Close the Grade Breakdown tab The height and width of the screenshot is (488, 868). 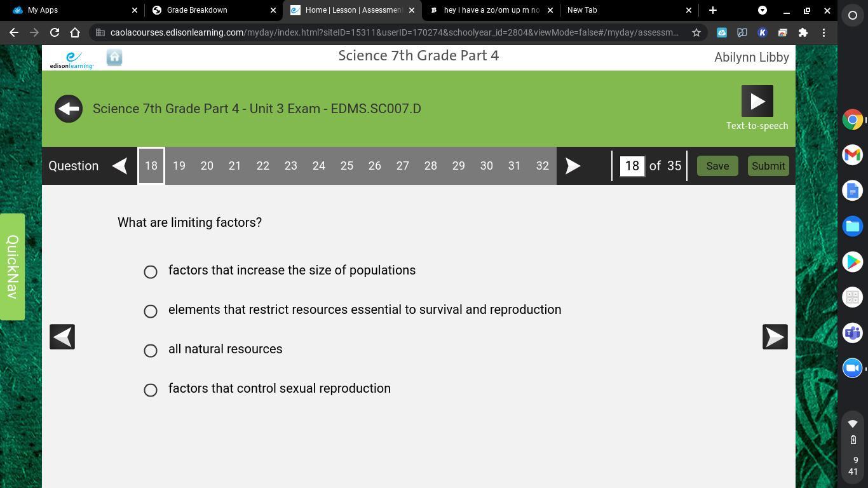tap(273, 10)
